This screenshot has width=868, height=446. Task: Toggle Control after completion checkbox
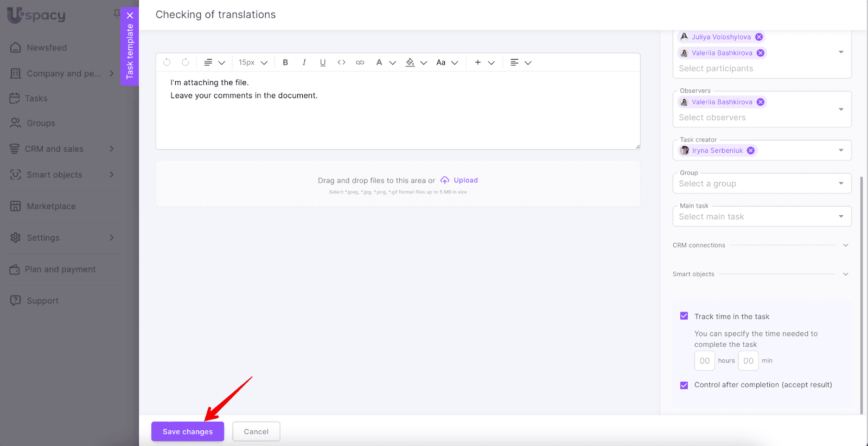click(684, 385)
